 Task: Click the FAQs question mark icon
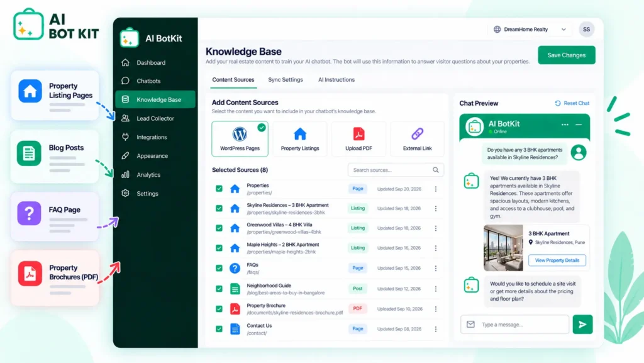click(x=235, y=268)
